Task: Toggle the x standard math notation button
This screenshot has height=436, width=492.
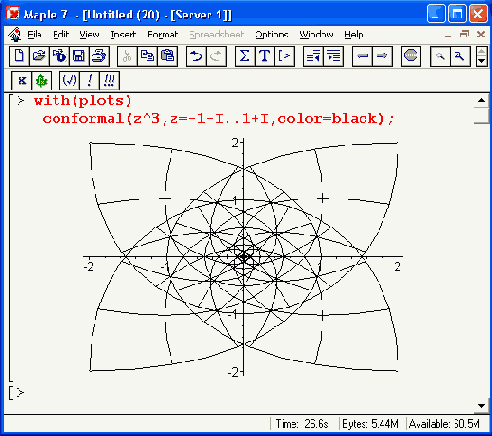Action: (x=22, y=81)
